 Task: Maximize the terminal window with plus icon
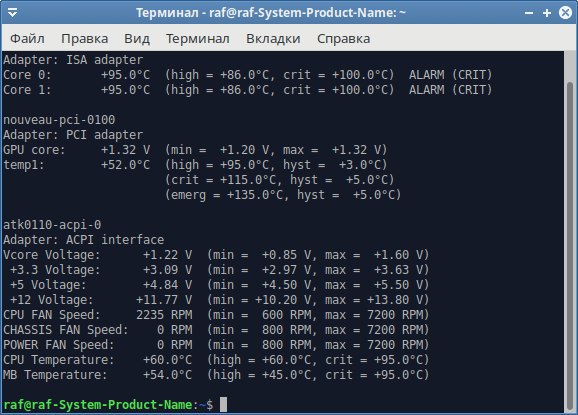547,13
